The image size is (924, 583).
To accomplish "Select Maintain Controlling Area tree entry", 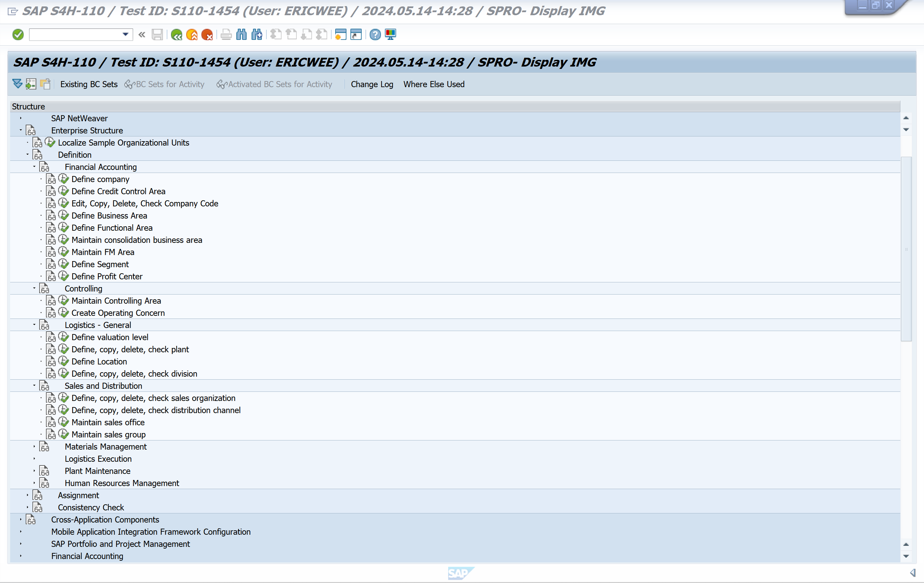I will (x=116, y=301).
